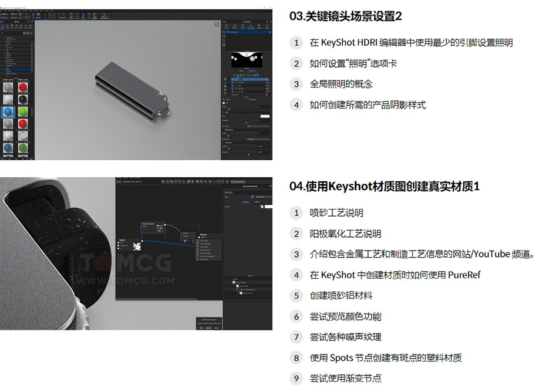The width and height of the screenshot is (546, 392).
Task: Switch to the Settings tab under HDRI preview
Action: [x=241, y=71]
